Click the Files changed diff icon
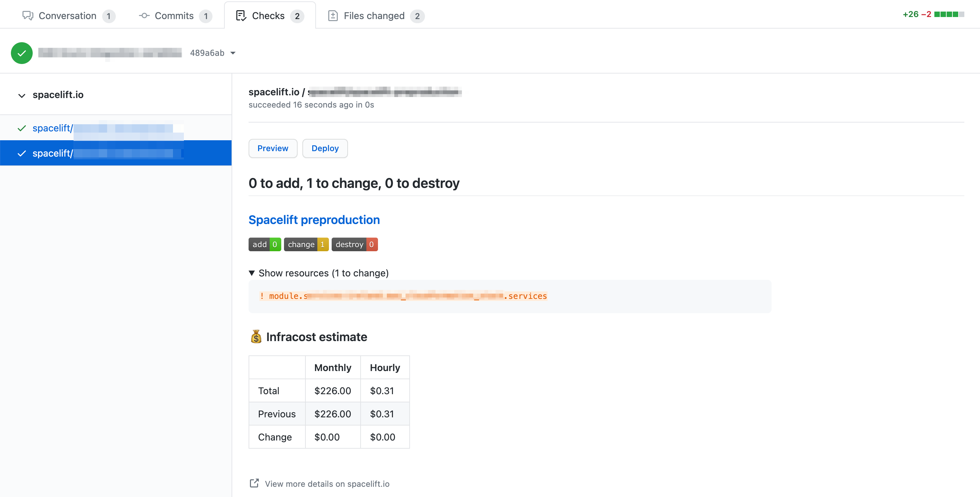The height and width of the screenshot is (497, 980). [x=333, y=16]
